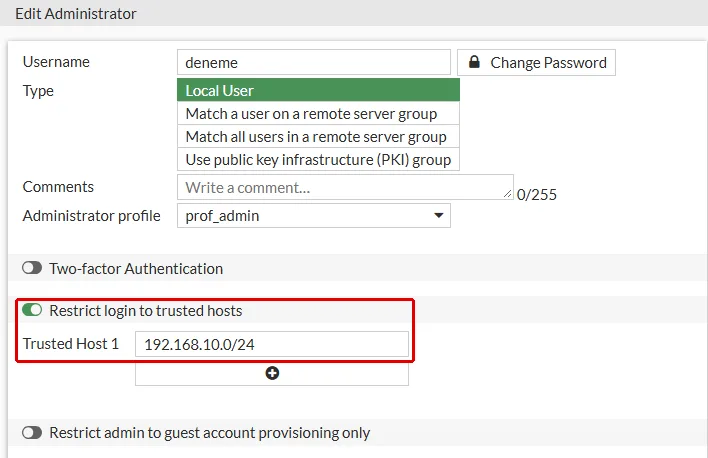
Task: Click the plus icon to add trusted host
Action: pos(272,373)
